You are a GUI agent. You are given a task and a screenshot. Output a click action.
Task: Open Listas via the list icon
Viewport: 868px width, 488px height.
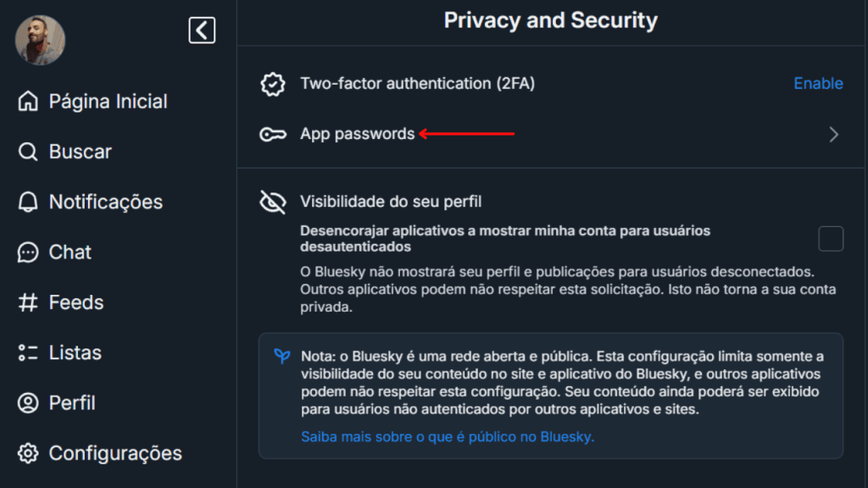tap(29, 352)
